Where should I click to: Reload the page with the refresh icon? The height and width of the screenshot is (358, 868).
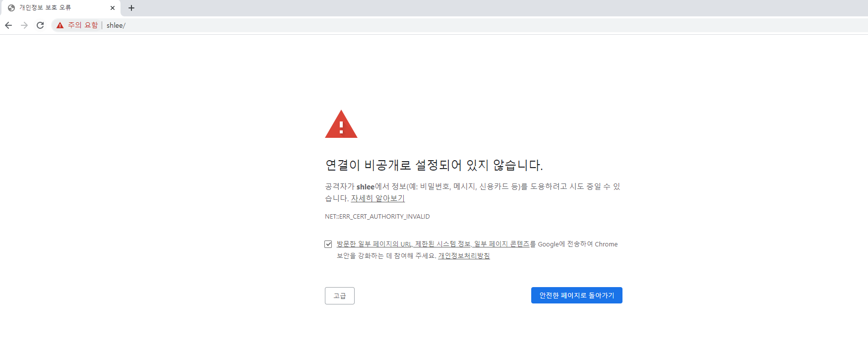click(40, 25)
